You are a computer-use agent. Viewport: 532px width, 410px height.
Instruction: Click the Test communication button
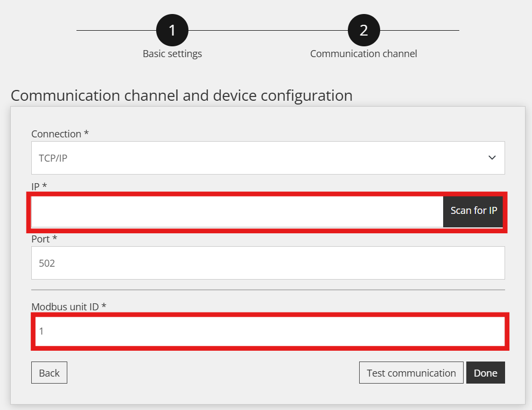coord(411,373)
